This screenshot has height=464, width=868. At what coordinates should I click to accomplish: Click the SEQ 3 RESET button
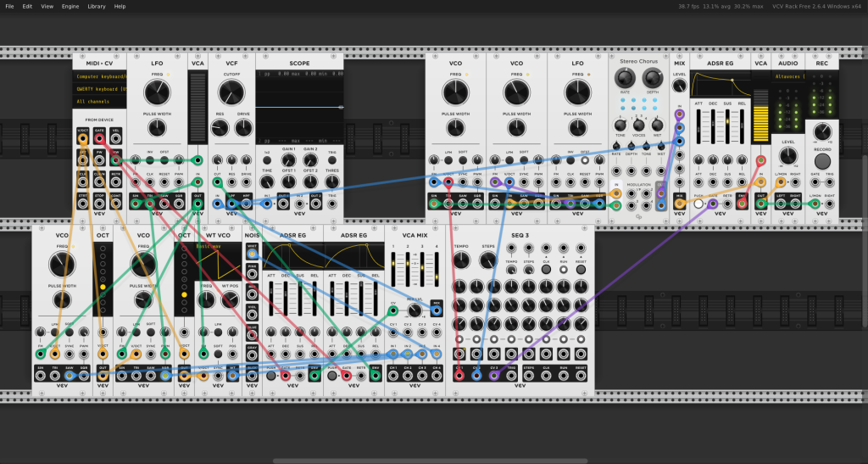(581, 270)
